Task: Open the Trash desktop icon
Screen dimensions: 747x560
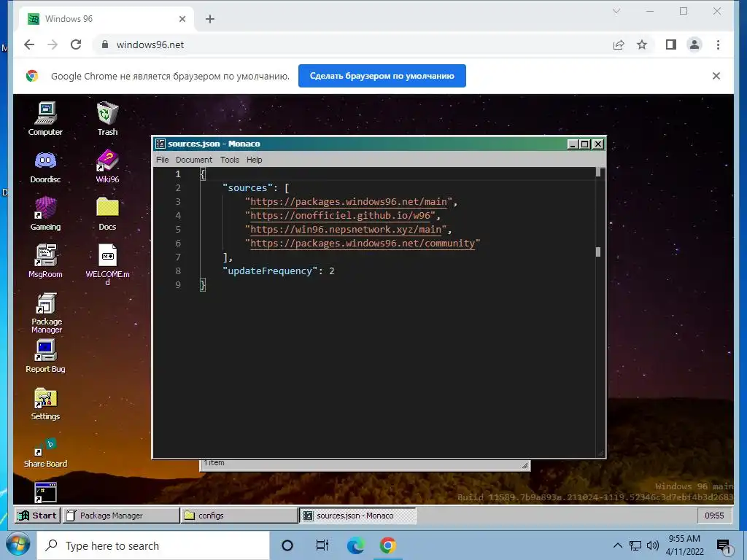Action: point(107,119)
